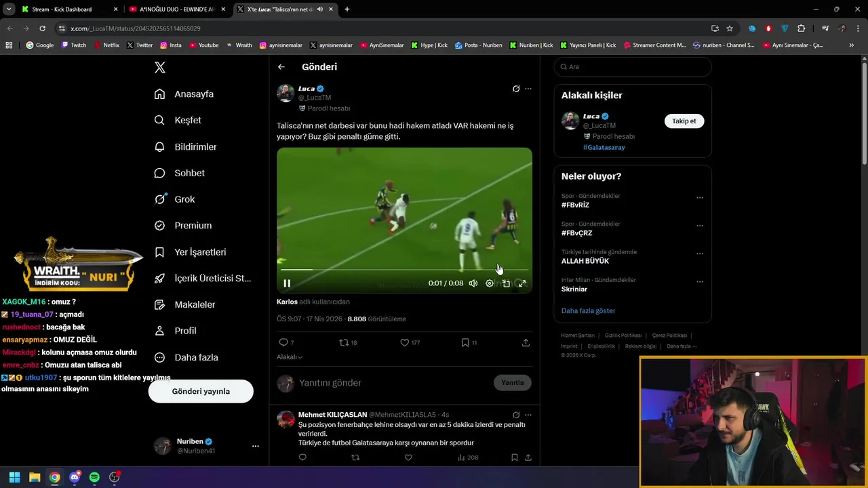Open options for ALLAH BÜYÜK trend
This screenshot has width=868, height=488.
point(700,253)
